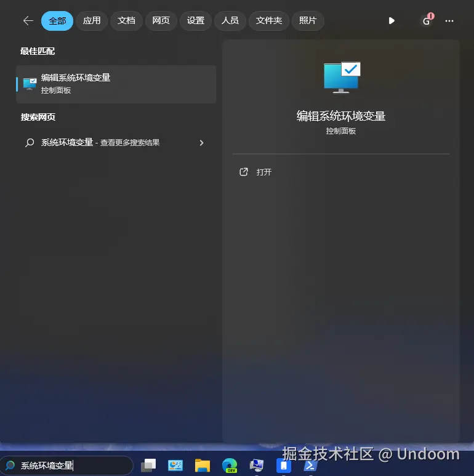Switch to the 网页 filter tab
The height and width of the screenshot is (476, 474).
point(161,21)
